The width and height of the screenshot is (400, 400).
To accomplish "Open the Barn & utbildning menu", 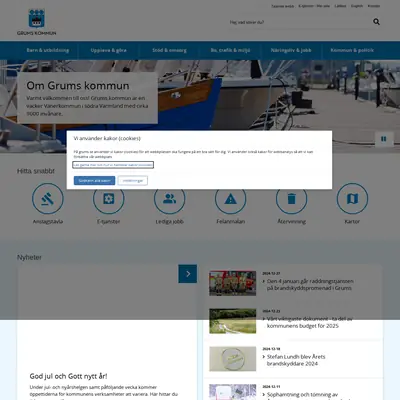I will pyautogui.click(x=48, y=50).
